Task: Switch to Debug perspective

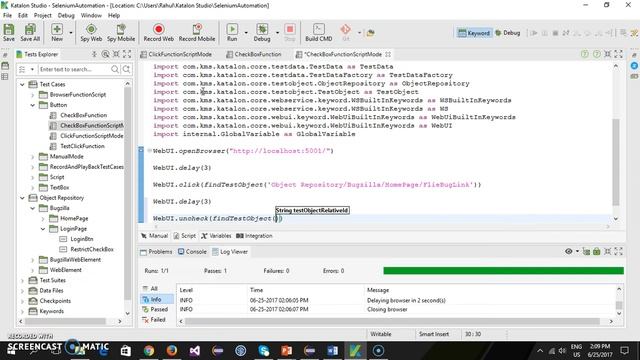Action: click(507, 33)
